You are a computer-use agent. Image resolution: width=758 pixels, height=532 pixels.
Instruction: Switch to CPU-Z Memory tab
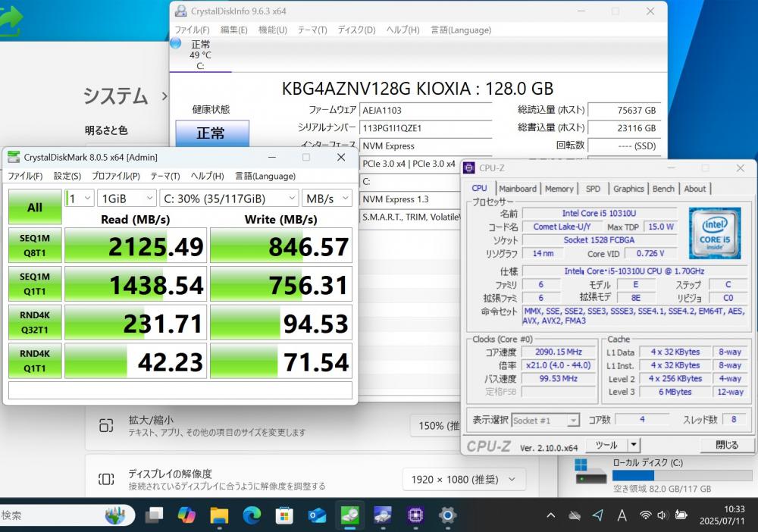(559, 189)
